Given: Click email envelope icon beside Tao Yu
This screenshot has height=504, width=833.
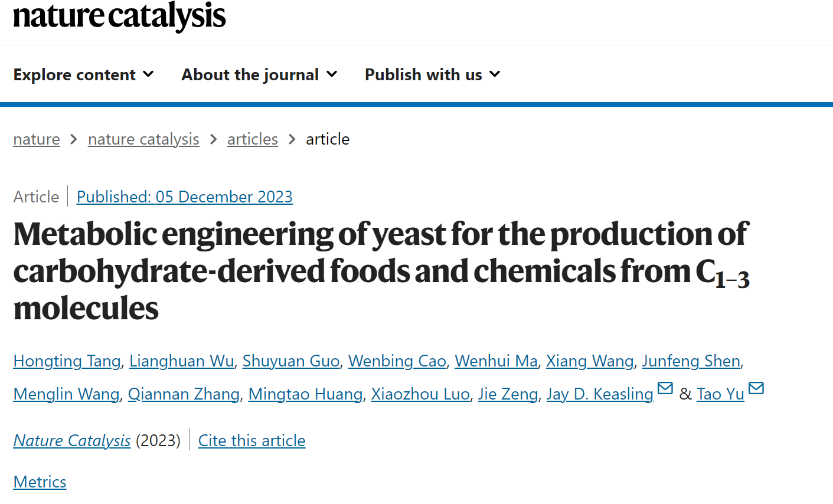Looking at the screenshot, I should pyautogui.click(x=756, y=388).
